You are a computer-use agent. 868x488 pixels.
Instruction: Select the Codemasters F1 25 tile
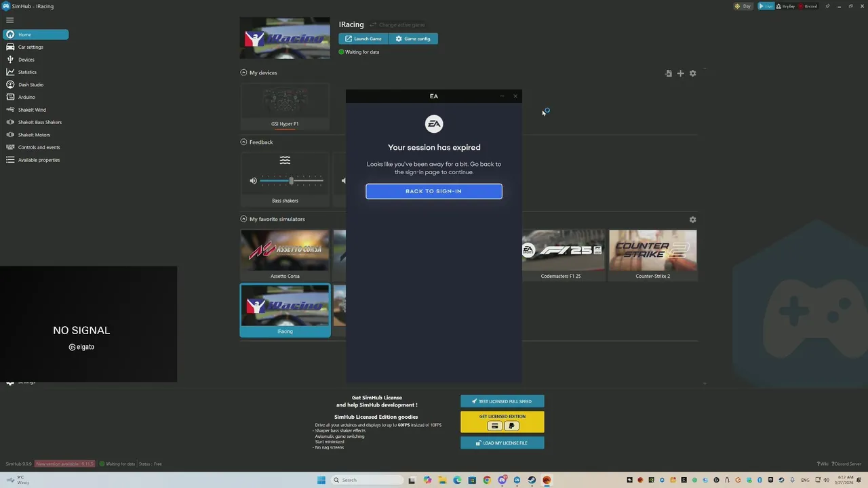click(x=561, y=255)
